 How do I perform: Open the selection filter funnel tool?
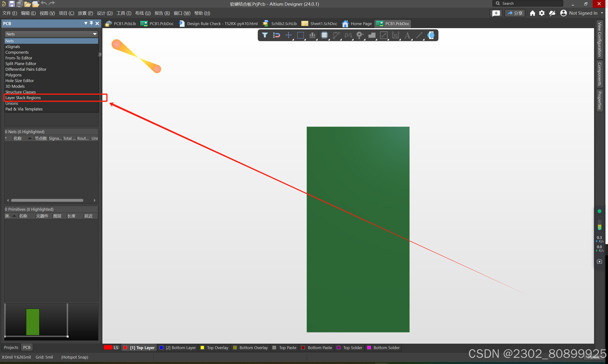click(x=265, y=35)
